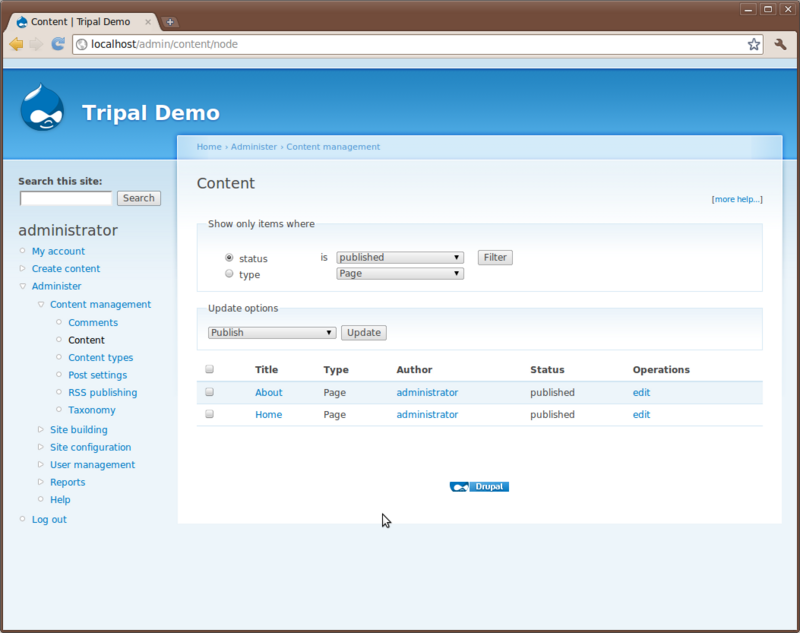Image resolution: width=800 pixels, height=633 pixels.
Task: Collapse the Content management triangle
Action: click(x=41, y=305)
